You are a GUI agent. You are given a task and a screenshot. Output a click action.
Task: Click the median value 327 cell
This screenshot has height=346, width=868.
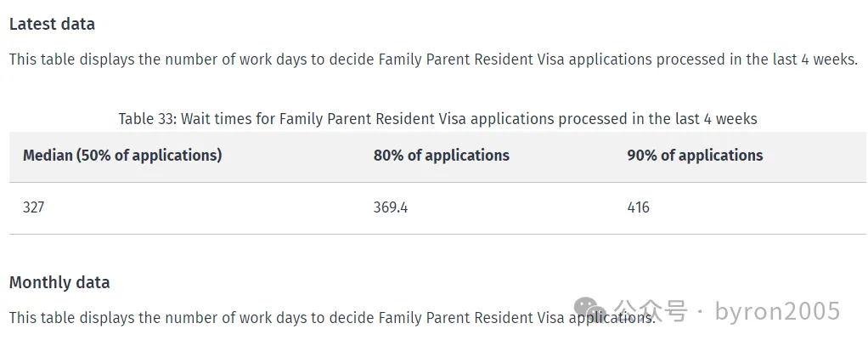34,207
